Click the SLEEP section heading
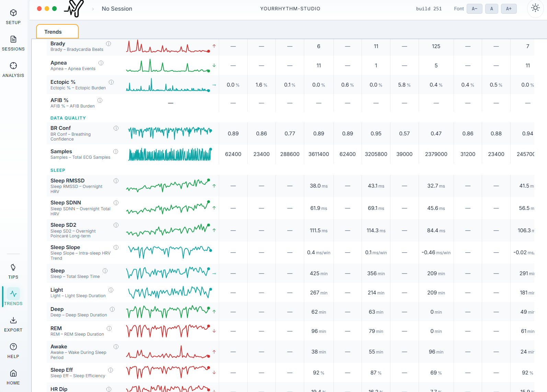 [58, 170]
